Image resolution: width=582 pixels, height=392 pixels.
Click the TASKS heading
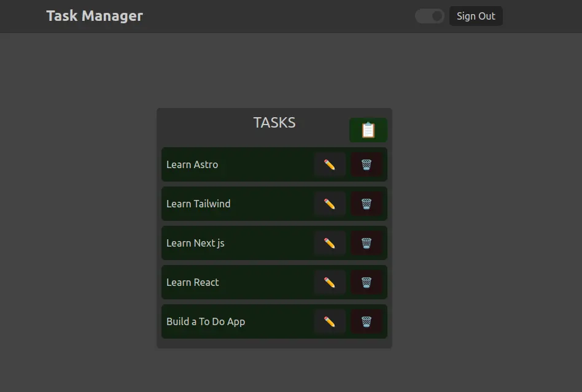click(274, 123)
